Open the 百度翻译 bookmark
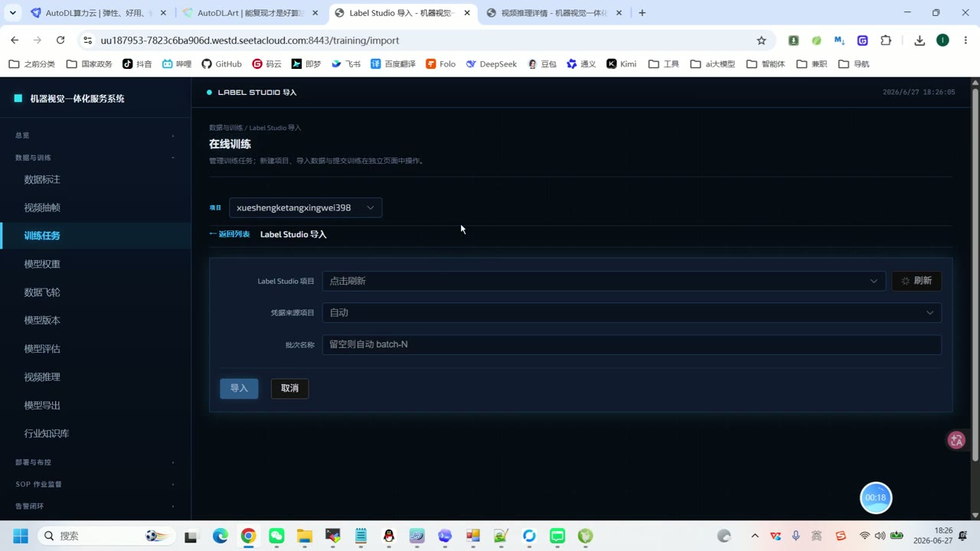 (x=393, y=64)
